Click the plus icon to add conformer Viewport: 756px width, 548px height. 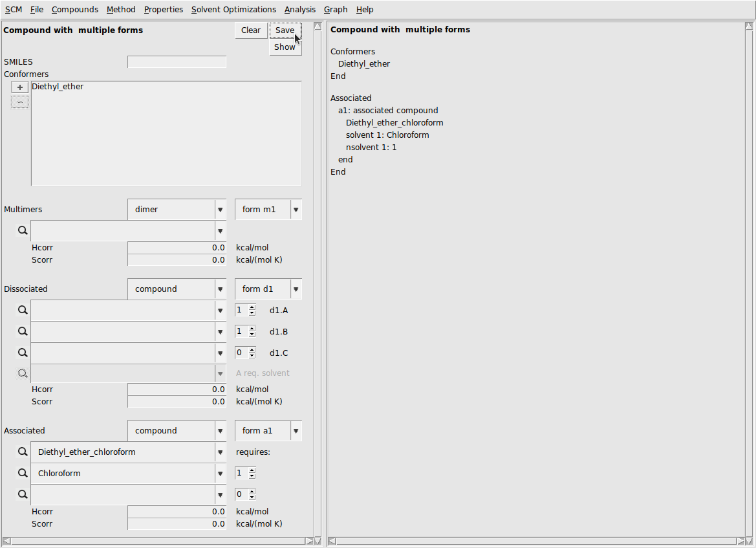pos(19,87)
